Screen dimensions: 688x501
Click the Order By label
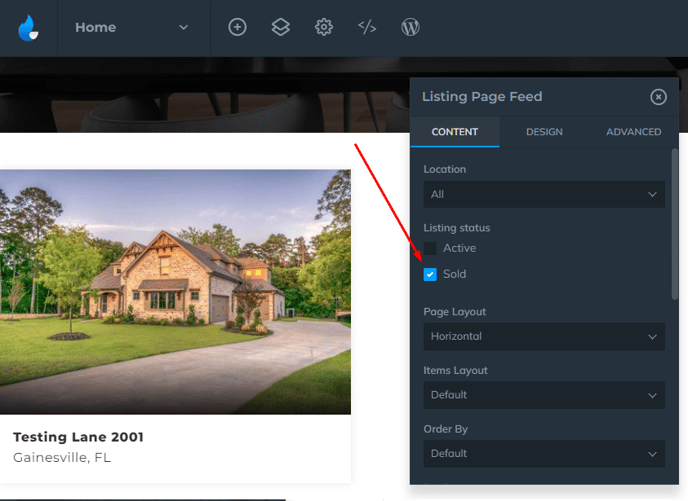point(445,429)
